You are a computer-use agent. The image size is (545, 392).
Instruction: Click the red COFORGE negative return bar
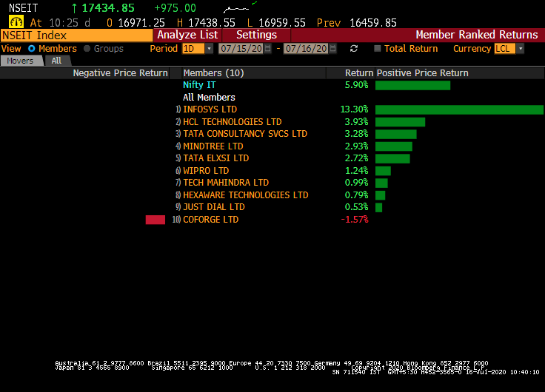click(156, 220)
